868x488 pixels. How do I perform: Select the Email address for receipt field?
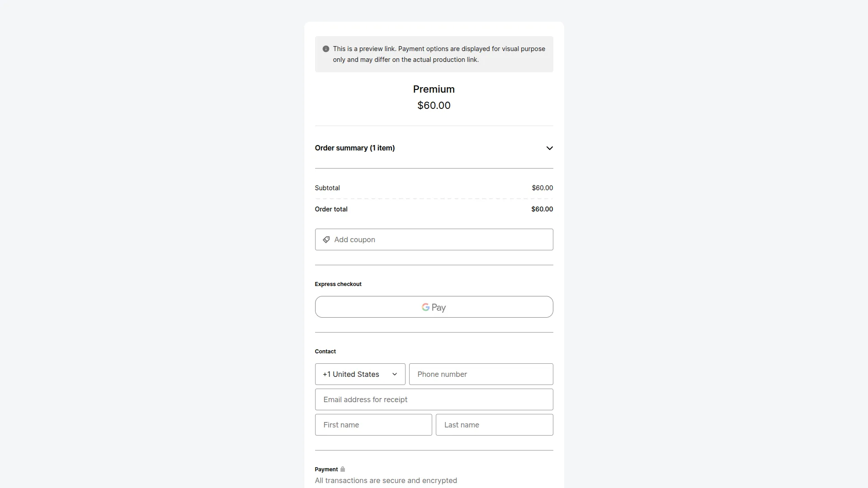click(434, 399)
